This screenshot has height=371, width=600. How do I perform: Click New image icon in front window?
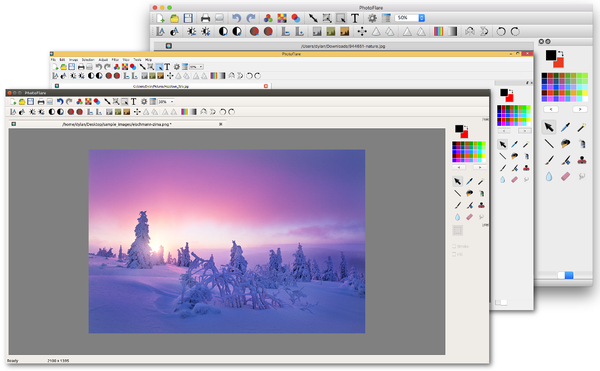13,102
